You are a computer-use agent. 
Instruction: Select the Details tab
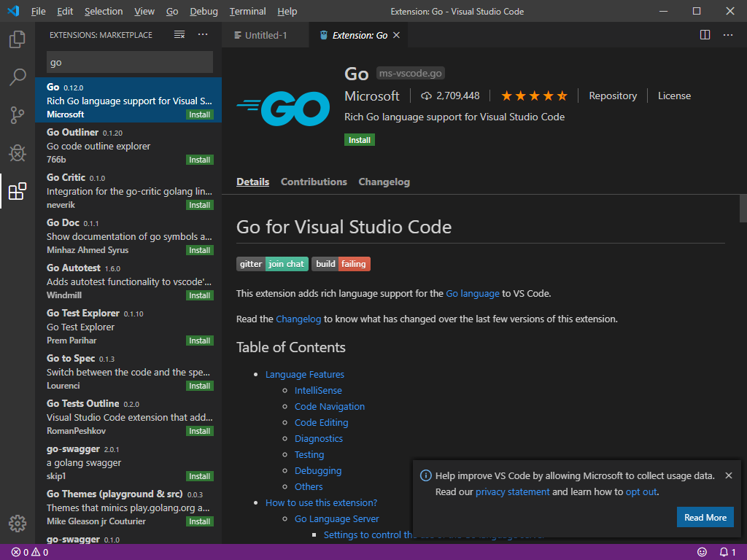pyautogui.click(x=252, y=182)
